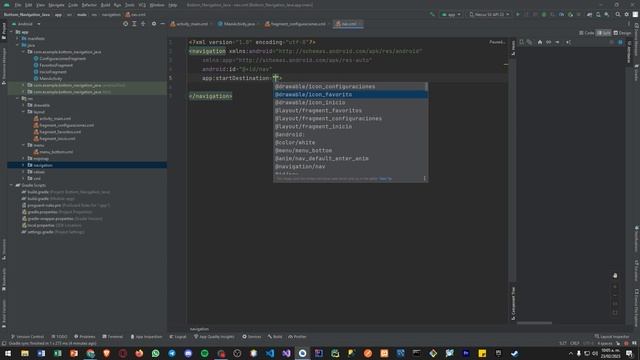The image size is (640, 360).
Task: Collapse the app module tree node
Action: pos(11,32)
